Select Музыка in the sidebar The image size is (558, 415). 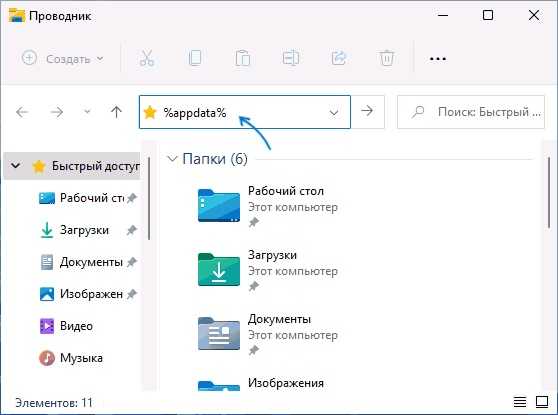(x=71, y=358)
